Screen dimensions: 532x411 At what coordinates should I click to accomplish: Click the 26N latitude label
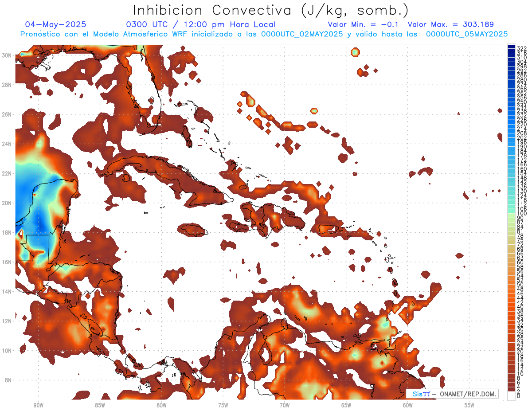tap(7, 114)
